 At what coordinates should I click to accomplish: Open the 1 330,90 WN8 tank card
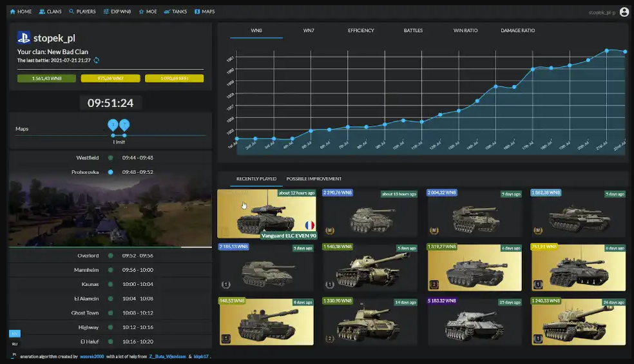370,321
